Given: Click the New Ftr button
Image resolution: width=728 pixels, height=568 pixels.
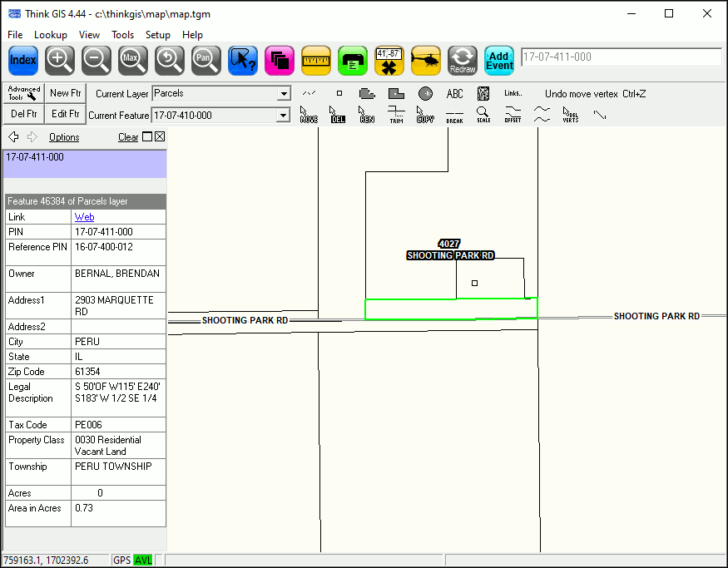Looking at the screenshot, I should pos(65,93).
